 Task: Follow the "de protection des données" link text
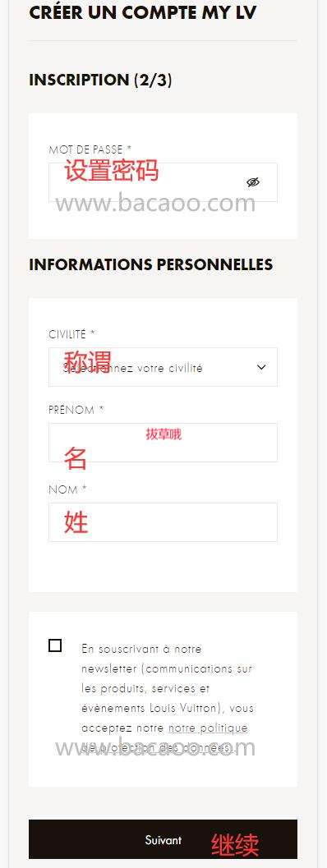(x=159, y=748)
